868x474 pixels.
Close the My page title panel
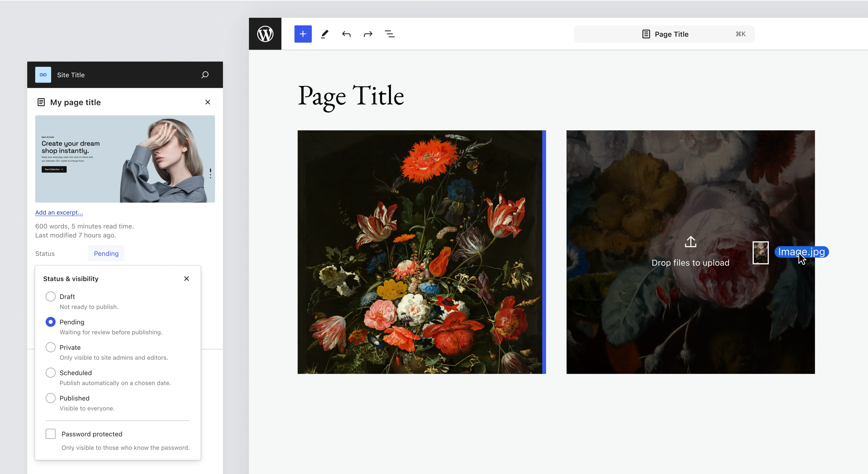(208, 102)
